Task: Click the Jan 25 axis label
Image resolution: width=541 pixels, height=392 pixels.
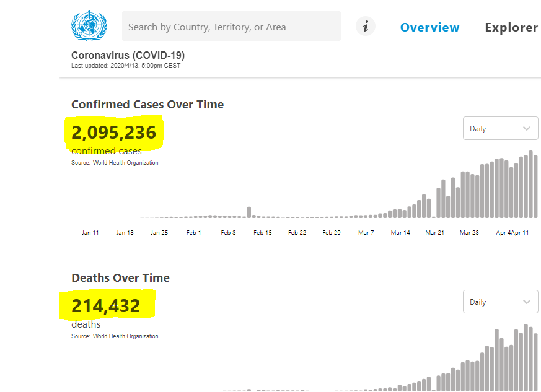Action: pyautogui.click(x=159, y=233)
